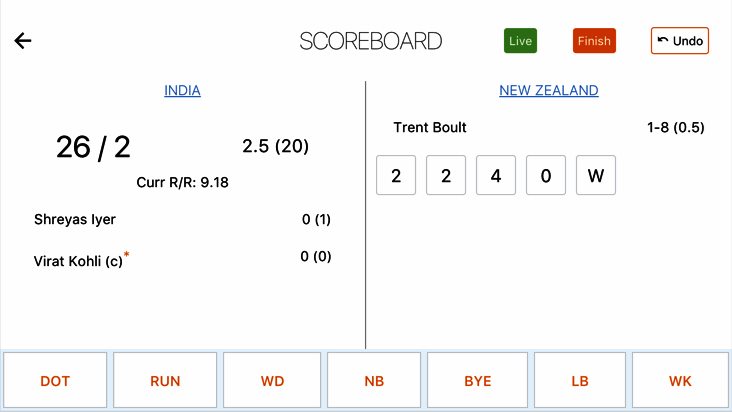Tap the orange Finish button

[x=594, y=41]
